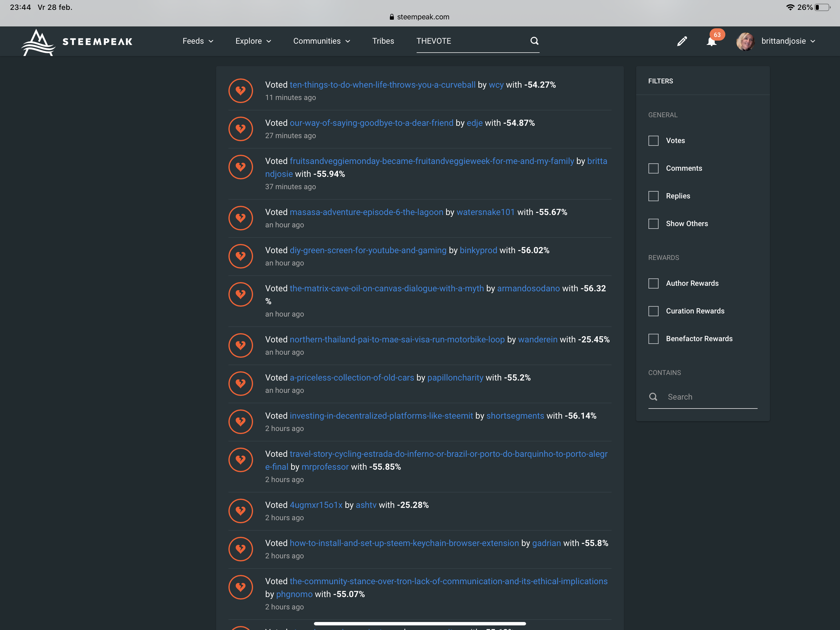Go to the Tribes menu item
Image resolution: width=840 pixels, height=630 pixels.
[383, 41]
